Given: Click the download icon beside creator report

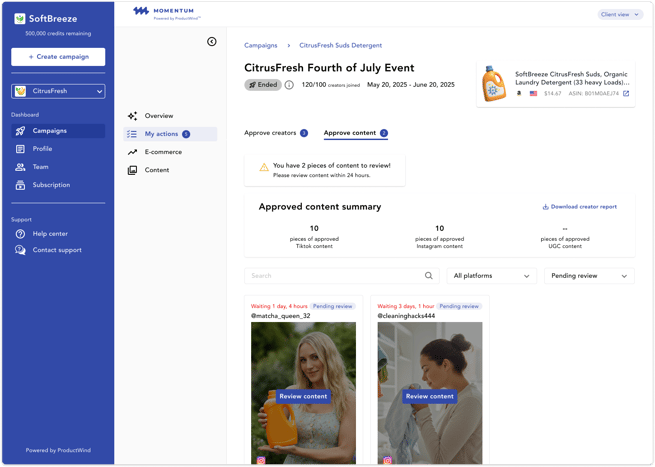Looking at the screenshot, I should 545,207.
